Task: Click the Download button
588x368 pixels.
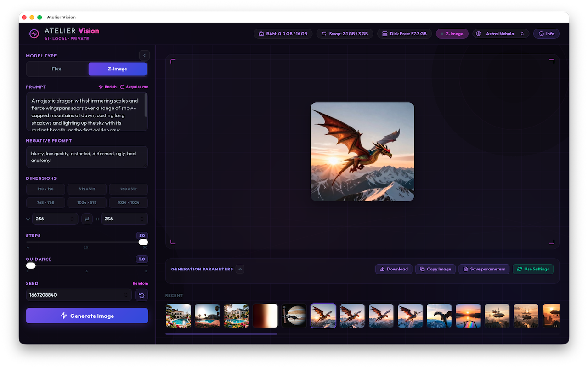Action: 394,269
